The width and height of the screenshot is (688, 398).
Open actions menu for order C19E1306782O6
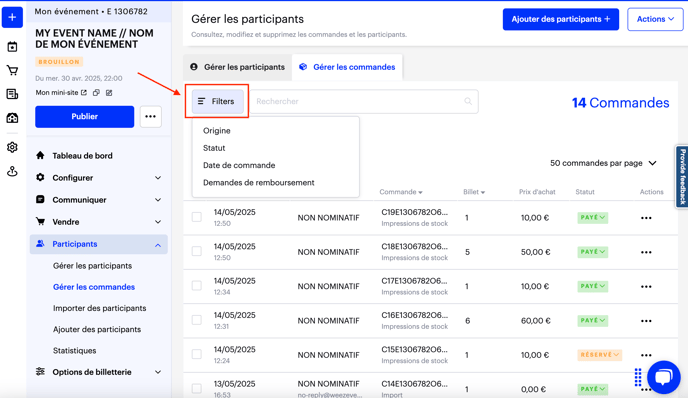point(646,218)
